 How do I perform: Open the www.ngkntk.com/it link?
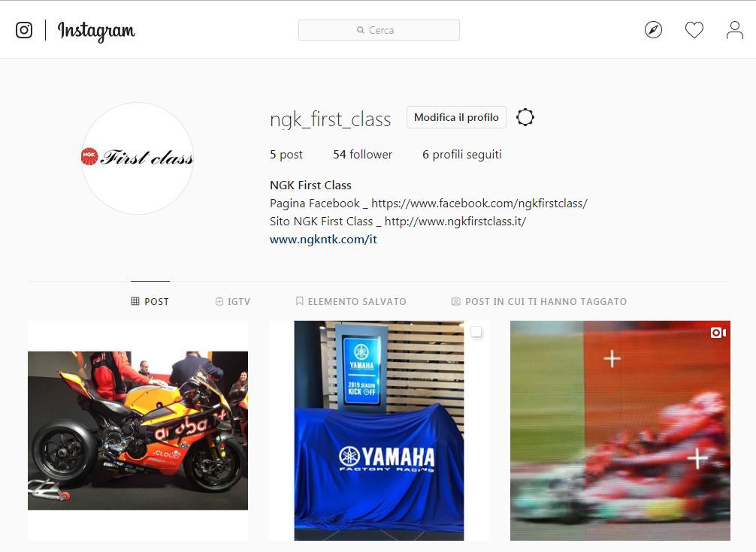tap(323, 240)
